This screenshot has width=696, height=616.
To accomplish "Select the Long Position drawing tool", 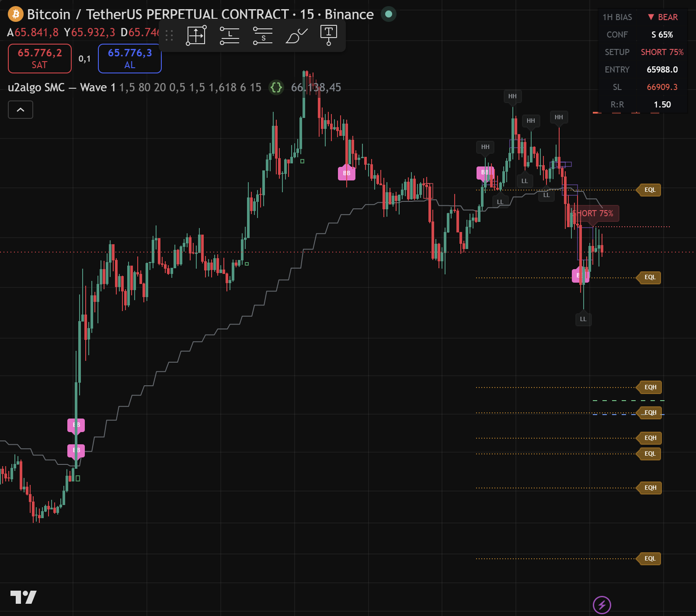I will coord(230,35).
